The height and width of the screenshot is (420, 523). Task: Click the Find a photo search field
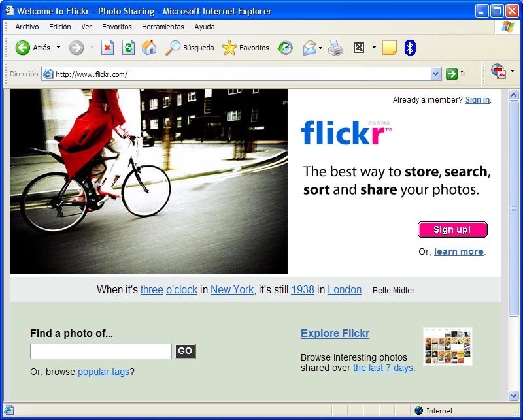point(101,351)
